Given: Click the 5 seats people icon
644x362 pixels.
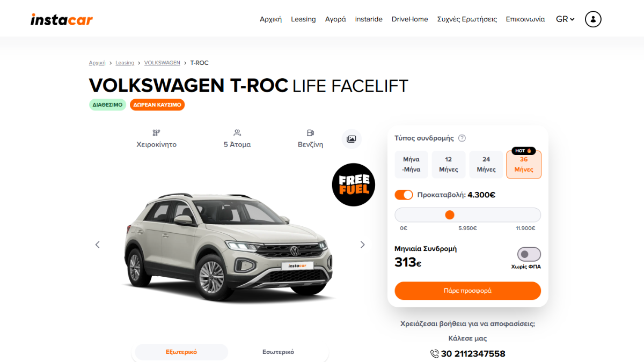Looking at the screenshot, I should coord(237,132).
